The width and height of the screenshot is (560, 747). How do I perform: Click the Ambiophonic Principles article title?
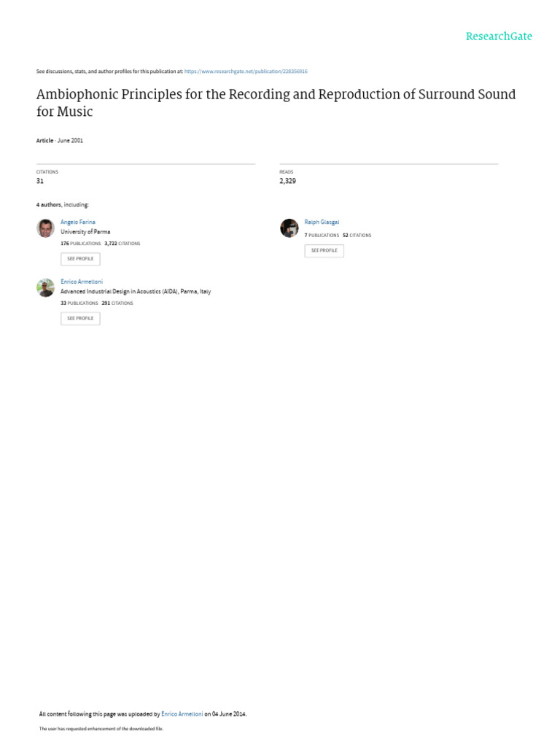(x=276, y=102)
